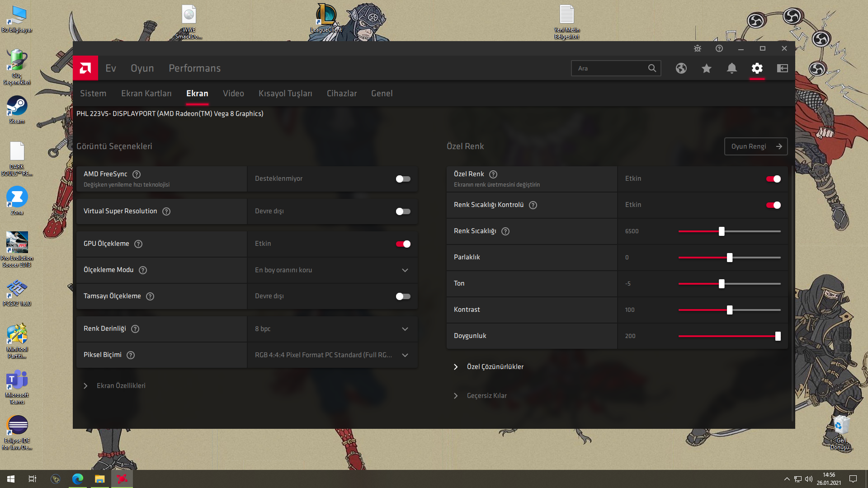868x488 pixels.
Task: Click help icon next to AMD FreeSync
Action: 137,174
